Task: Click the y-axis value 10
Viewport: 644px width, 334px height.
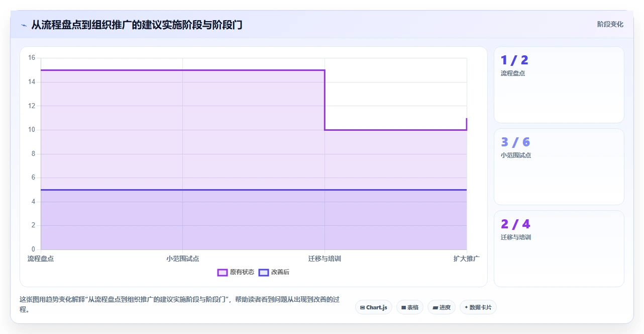Action: click(x=32, y=130)
